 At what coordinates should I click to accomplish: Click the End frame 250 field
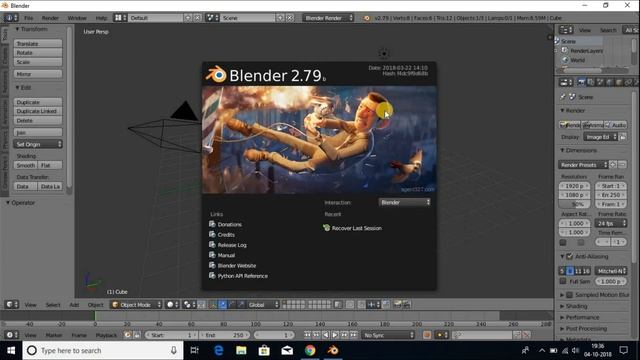(224, 335)
